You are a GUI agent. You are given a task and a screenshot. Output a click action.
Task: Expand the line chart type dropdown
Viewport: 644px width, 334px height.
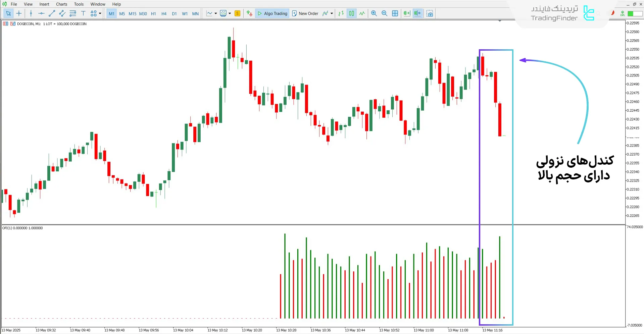tap(216, 13)
